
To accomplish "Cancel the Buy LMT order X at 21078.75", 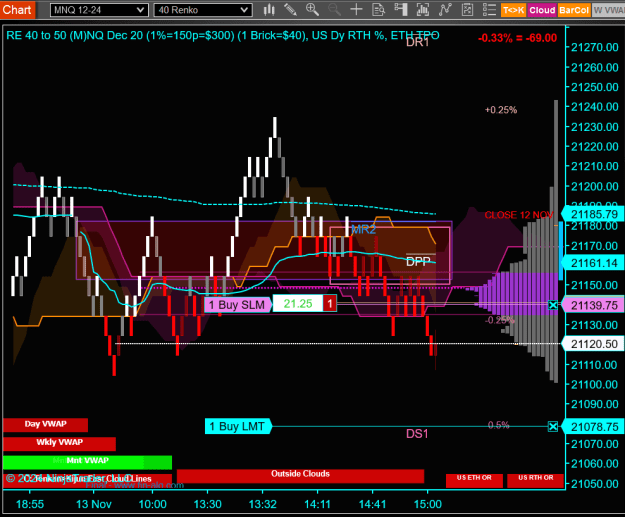I will 552,427.
